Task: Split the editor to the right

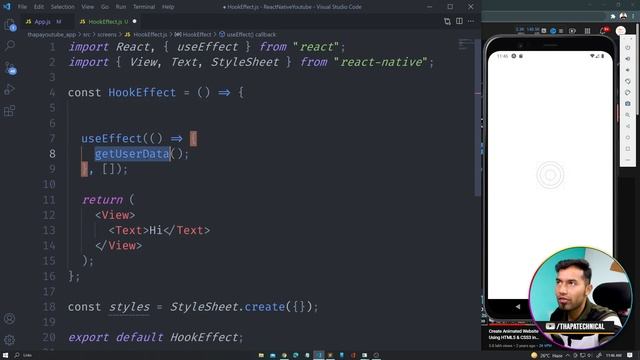Action: pyautogui.click(x=459, y=21)
